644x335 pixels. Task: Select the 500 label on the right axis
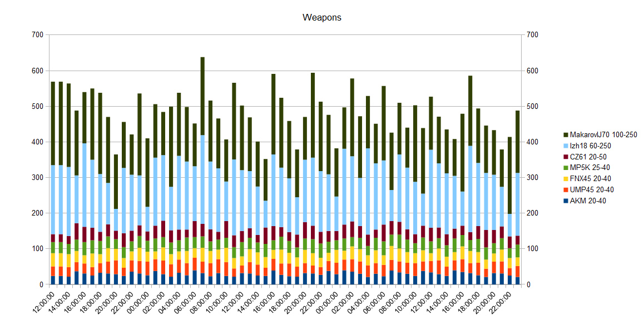pyautogui.click(x=532, y=106)
